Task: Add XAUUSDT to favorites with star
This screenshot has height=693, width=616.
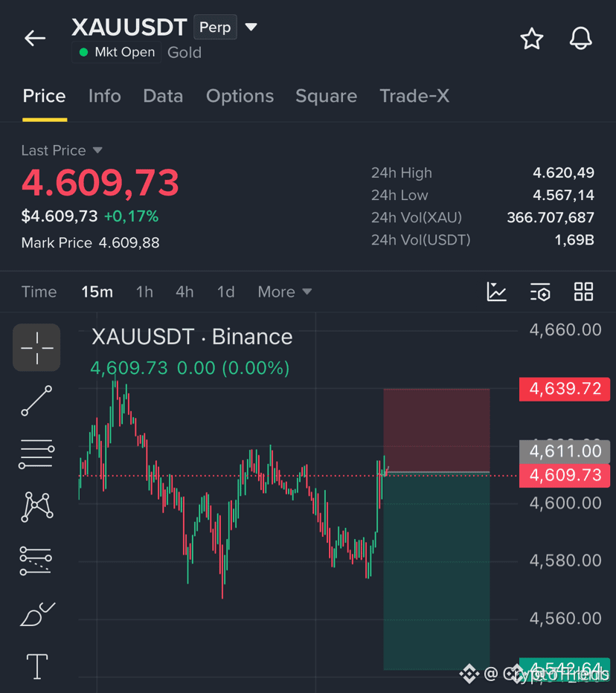Action: pyautogui.click(x=531, y=39)
